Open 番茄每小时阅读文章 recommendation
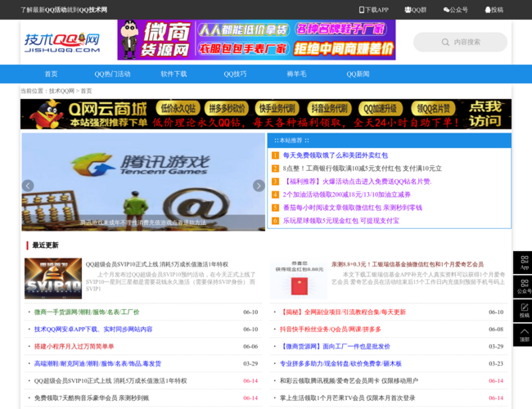 click(x=353, y=208)
